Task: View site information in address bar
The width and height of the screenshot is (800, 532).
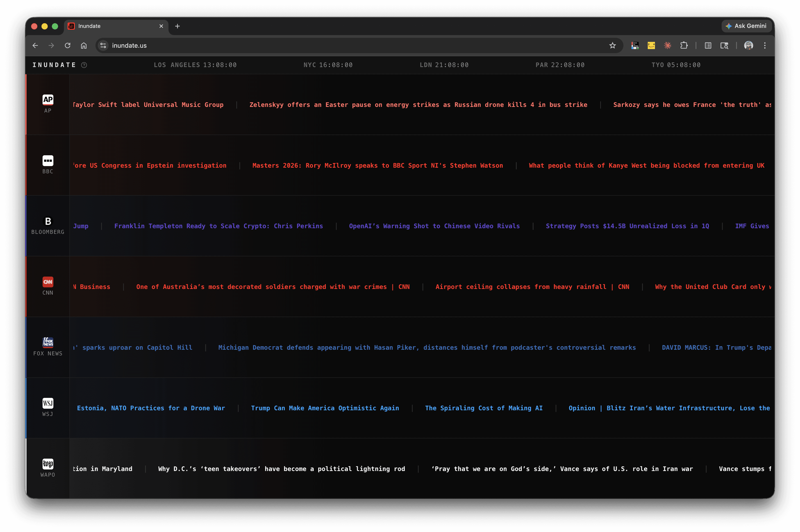Action: click(x=103, y=45)
